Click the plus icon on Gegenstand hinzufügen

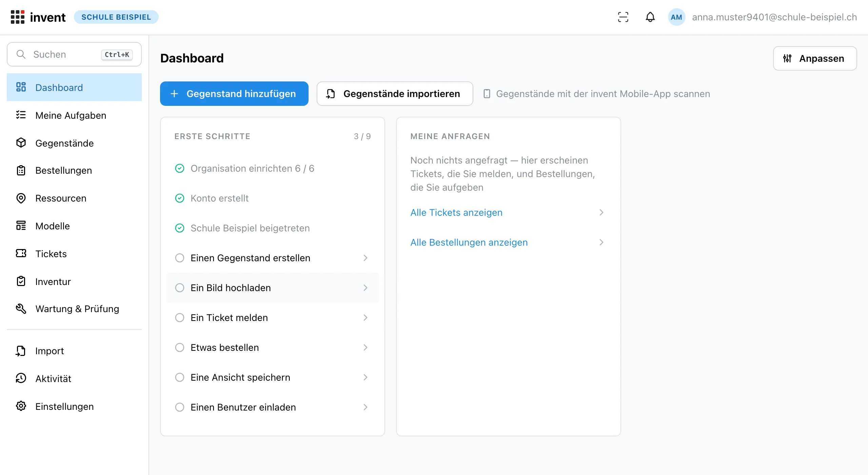click(174, 94)
